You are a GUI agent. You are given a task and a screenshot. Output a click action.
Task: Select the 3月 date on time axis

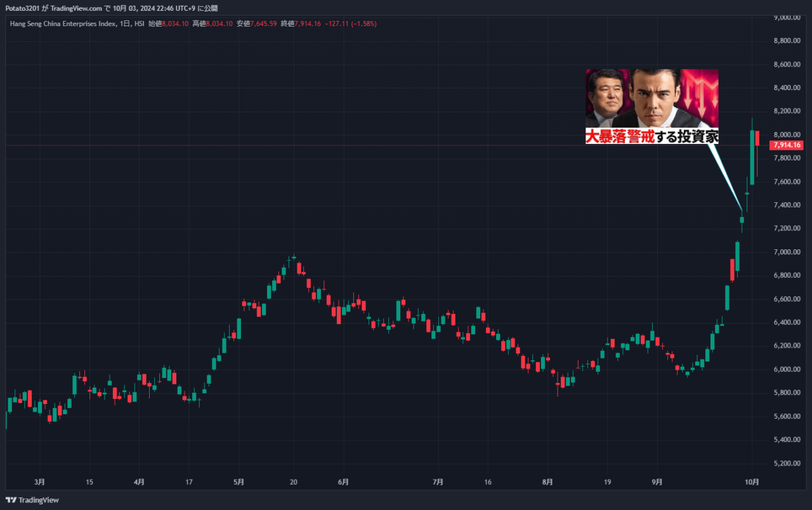click(x=40, y=482)
